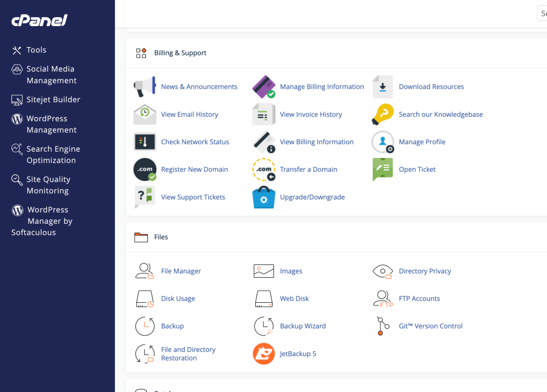Screen dimensions: 547x392
Task: Open the View Invoice History link
Action: pyautogui.click(x=311, y=114)
